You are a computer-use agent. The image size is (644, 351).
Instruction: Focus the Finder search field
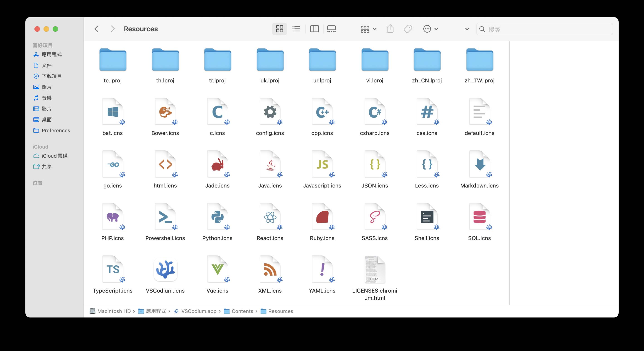(x=544, y=29)
